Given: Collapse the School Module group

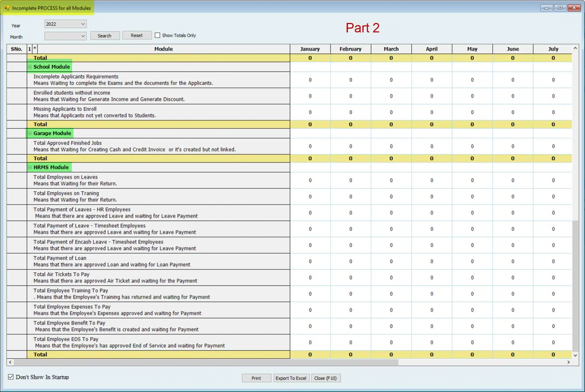Looking at the screenshot, I should click(30, 67).
